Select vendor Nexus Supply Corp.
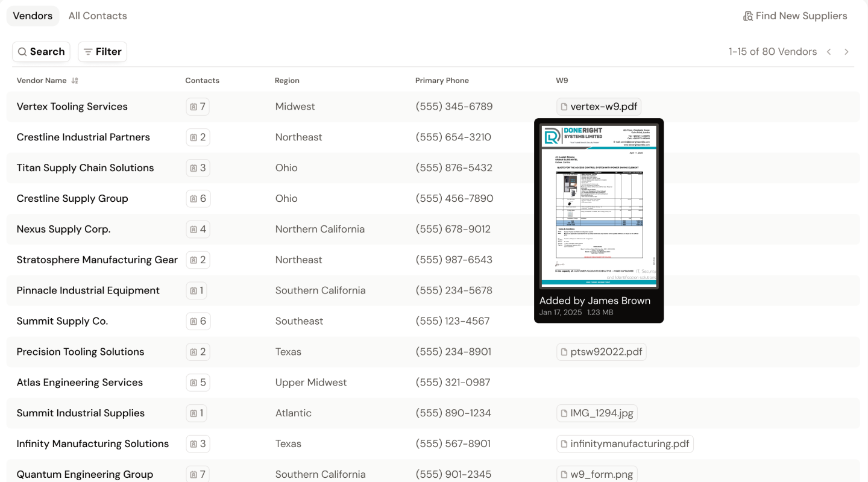868x482 pixels. pos(63,230)
